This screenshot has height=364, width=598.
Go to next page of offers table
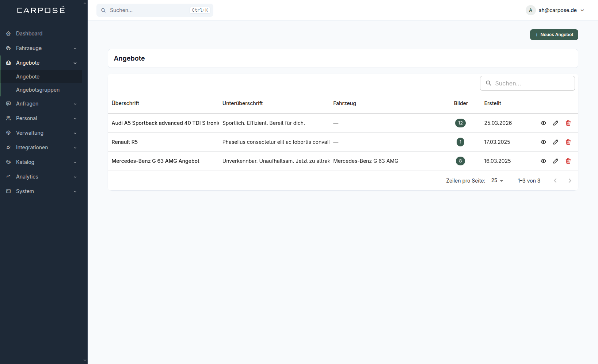[x=570, y=181]
